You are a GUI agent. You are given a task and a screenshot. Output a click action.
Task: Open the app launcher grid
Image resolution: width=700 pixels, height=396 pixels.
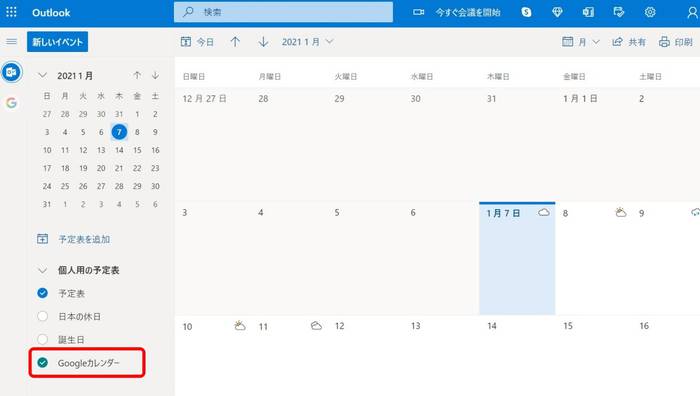(12, 12)
